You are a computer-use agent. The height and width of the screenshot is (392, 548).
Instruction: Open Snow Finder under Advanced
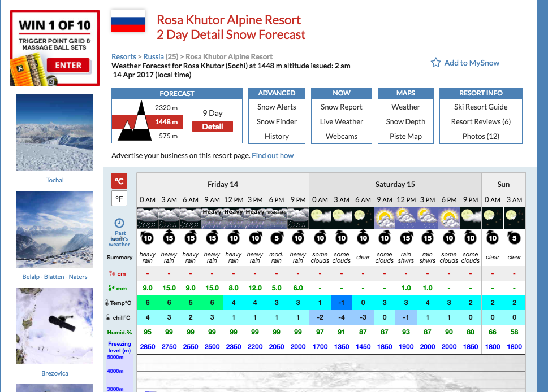click(x=277, y=122)
